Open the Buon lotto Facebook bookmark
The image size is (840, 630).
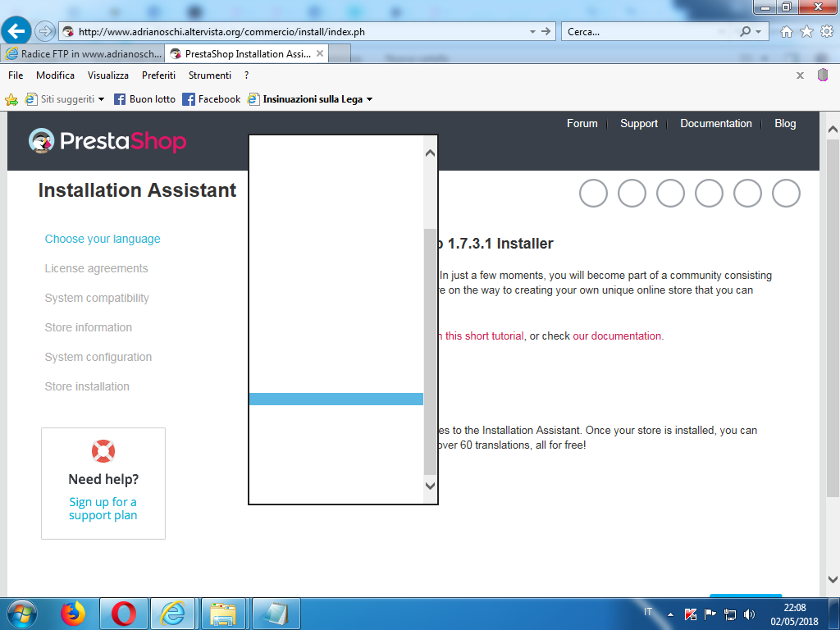(144, 99)
